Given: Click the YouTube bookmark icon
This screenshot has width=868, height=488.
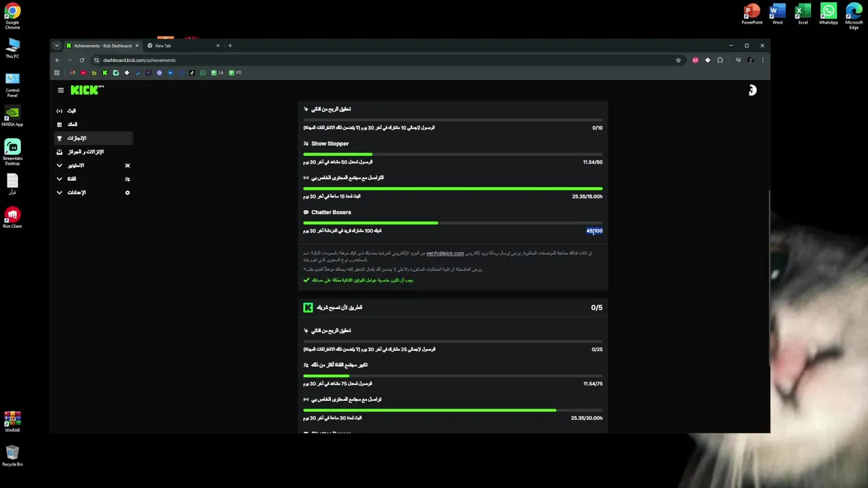Looking at the screenshot, I should (x=83, y=73).
